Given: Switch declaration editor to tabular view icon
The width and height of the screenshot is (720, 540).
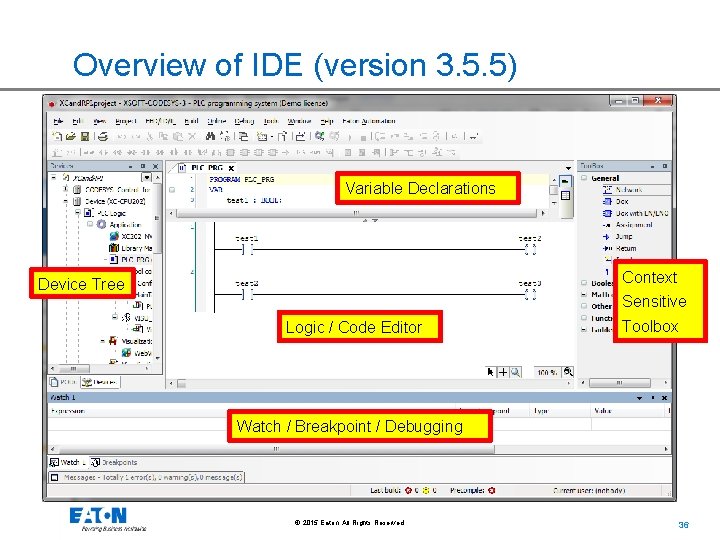Looking at the screenshot, I should coord(565,196).
